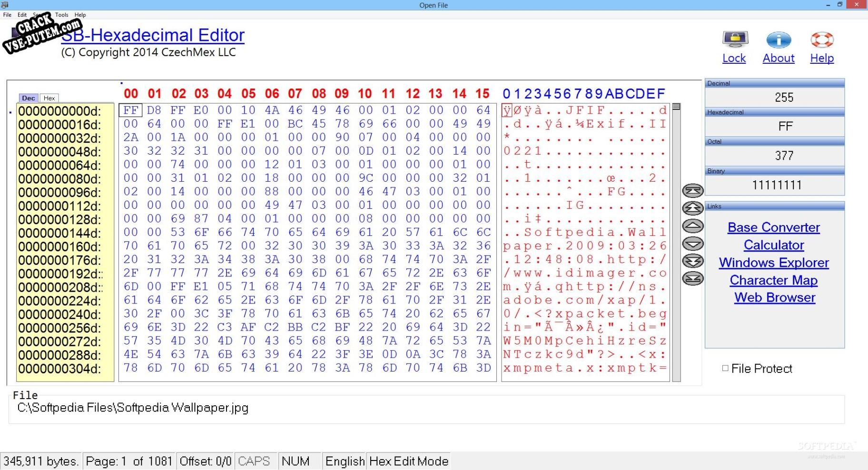The image size is (868, 470).
Task: Click the ASCII character ÿ in first row
Action: click(x=507, y=110)
